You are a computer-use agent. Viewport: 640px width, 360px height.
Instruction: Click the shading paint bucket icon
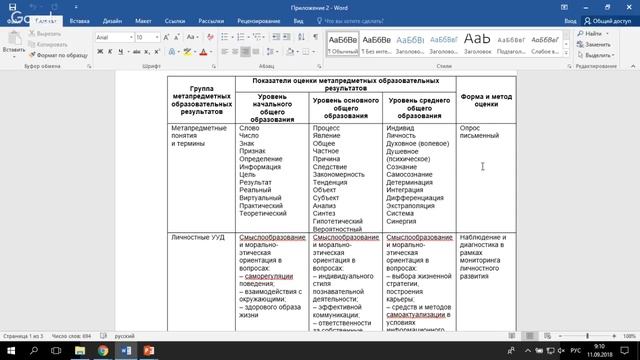click(290, 52)
